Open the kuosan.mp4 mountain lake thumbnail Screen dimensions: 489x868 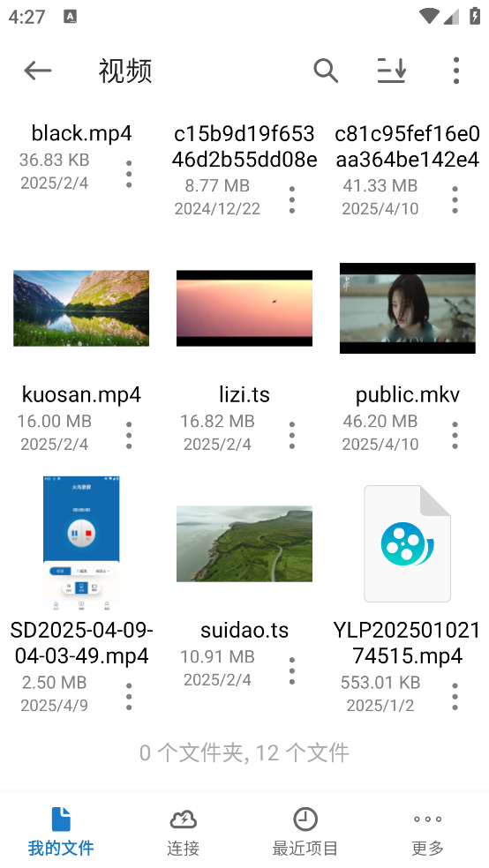tap(81, 309)
